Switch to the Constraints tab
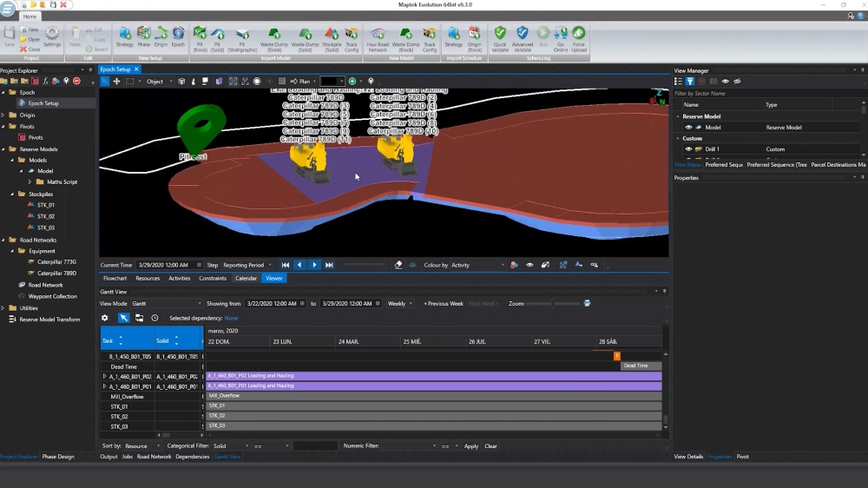 (213, 279)
